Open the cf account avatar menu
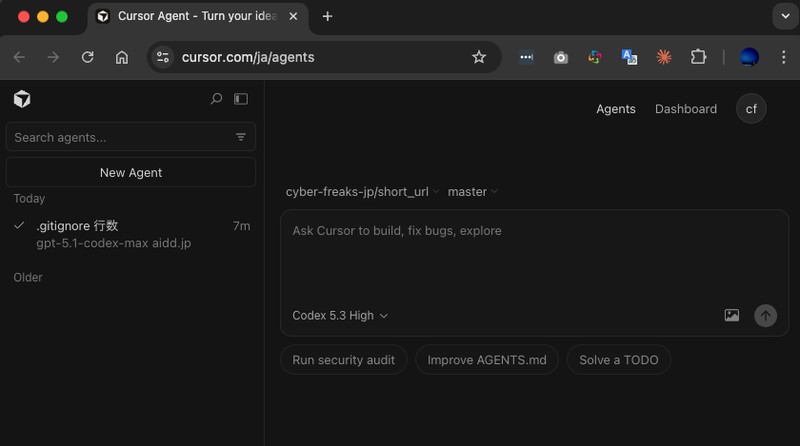Screen dimensions: 800x446 [751, 109]
